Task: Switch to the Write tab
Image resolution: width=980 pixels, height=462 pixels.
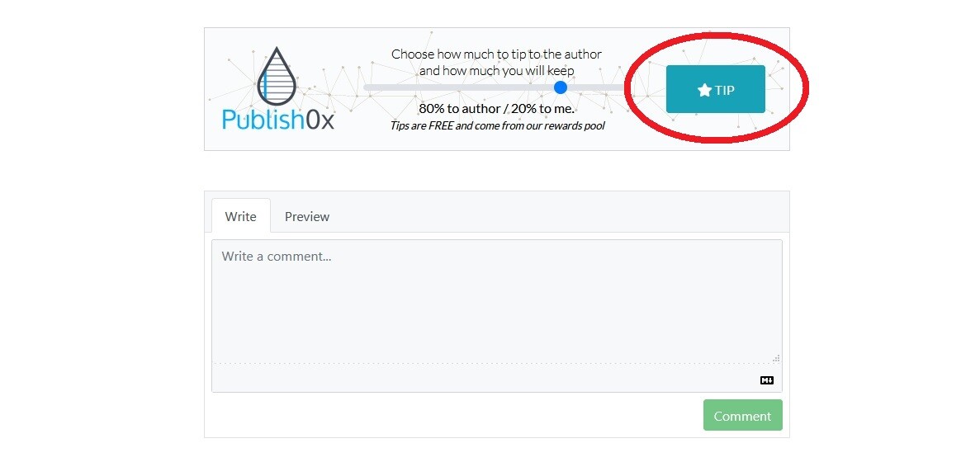Action: (240, 216)
